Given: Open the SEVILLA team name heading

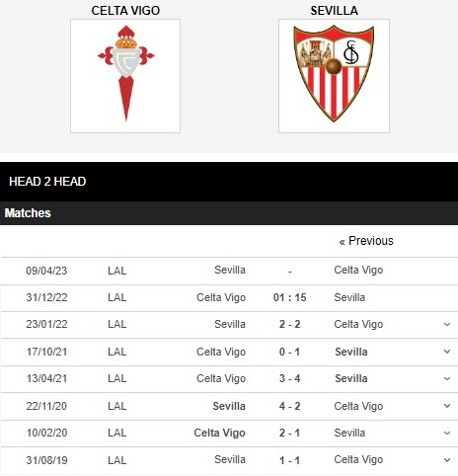Looking at the screenshot, I should (x=334, y=11).
